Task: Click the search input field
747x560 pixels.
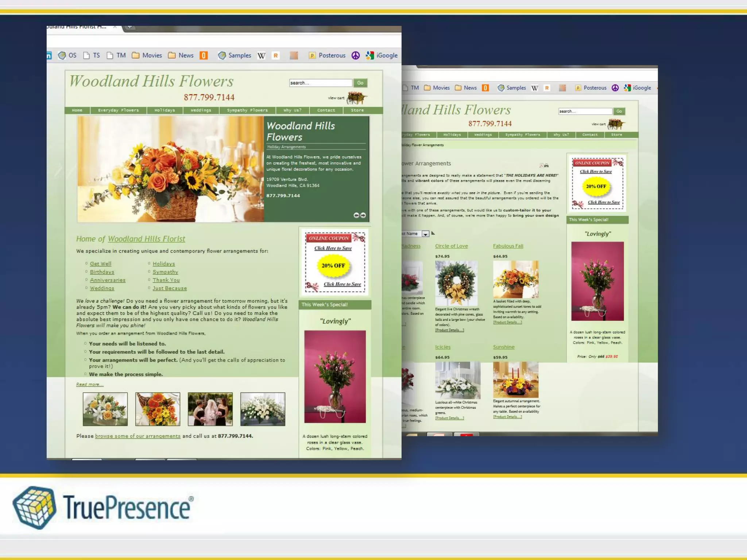Action: coord(320,83)
